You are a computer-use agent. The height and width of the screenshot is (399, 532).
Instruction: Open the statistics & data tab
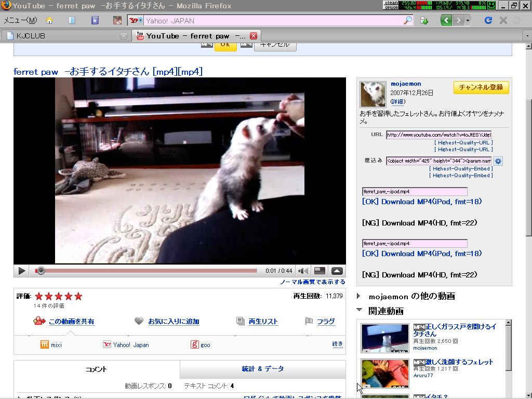tap(263, 369)
